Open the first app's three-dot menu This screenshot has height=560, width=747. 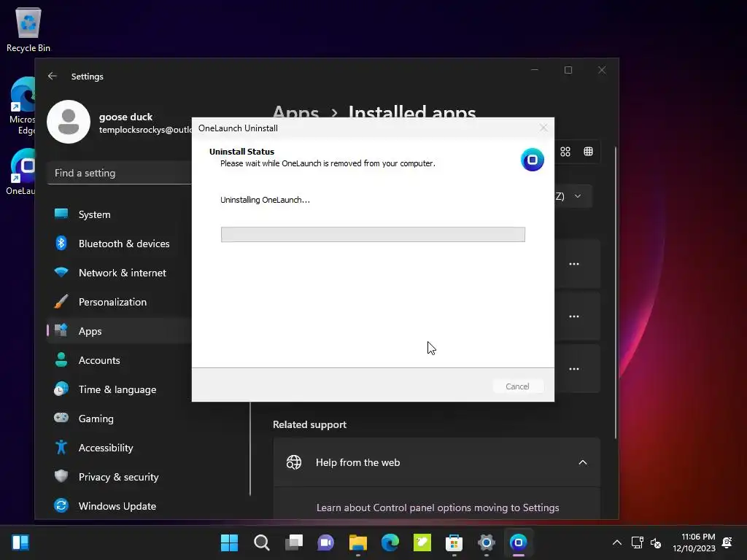pos(574,264)
